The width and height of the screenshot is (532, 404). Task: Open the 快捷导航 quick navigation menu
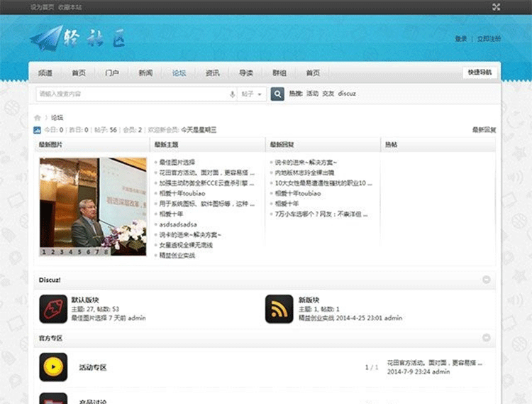click(x=480, y=72)
